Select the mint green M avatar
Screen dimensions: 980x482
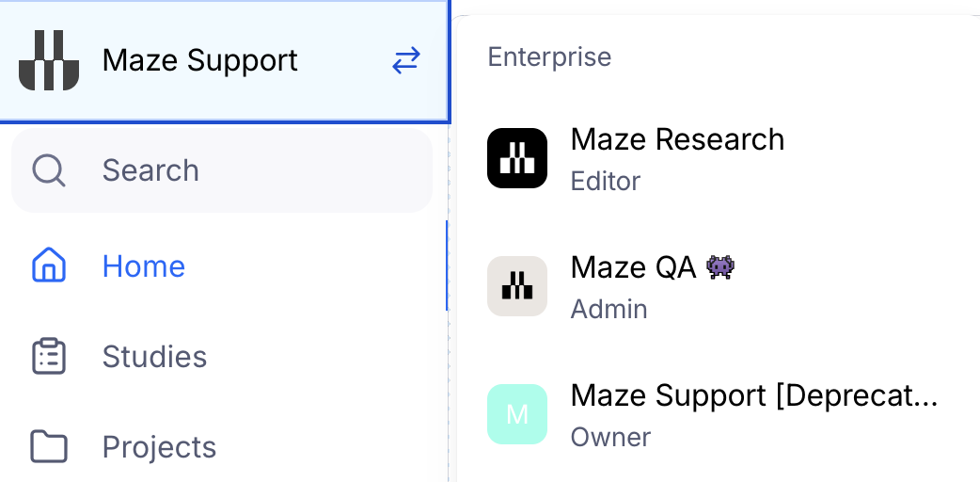pyautogui.click(x=517, y=414)
